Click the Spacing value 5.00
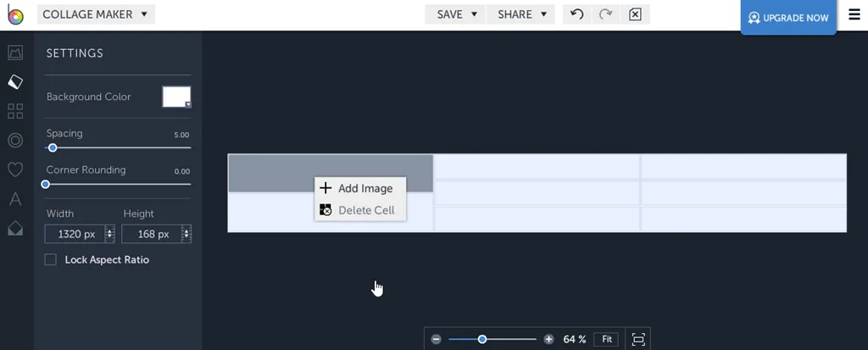868x350 pixels. [x=181, y=135]
